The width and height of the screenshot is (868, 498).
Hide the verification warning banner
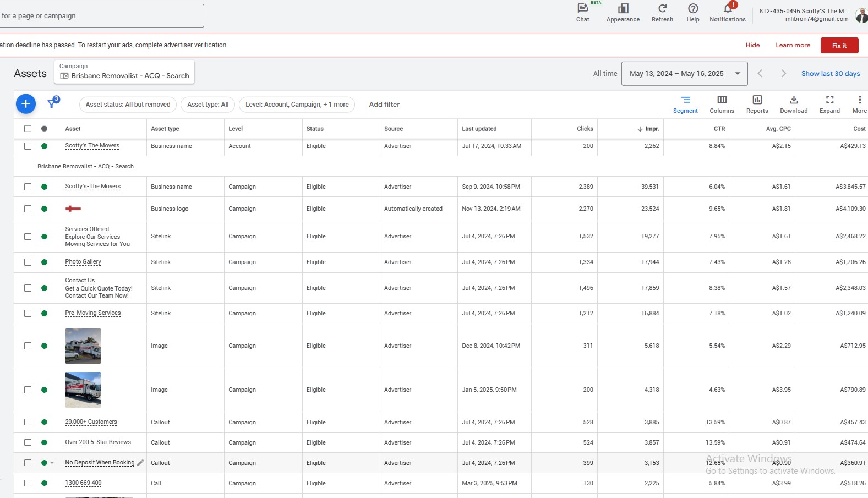(753, 46)
